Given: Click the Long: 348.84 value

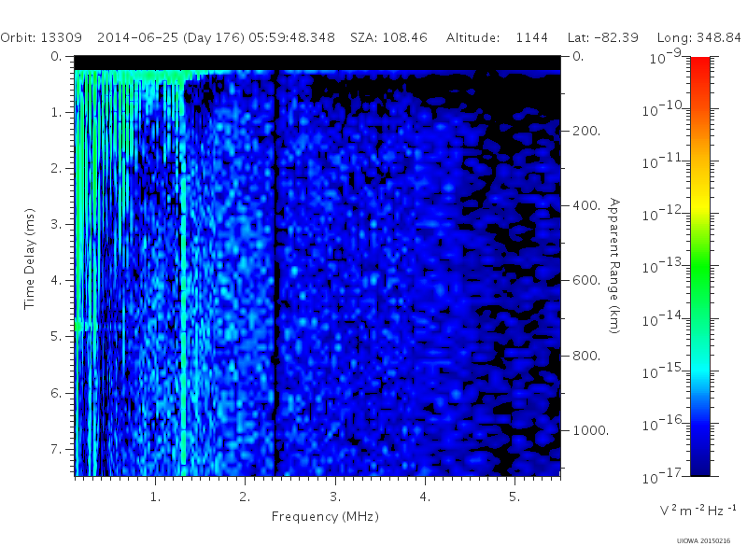Looking at the screenshot, I should [x=698, y=37].
